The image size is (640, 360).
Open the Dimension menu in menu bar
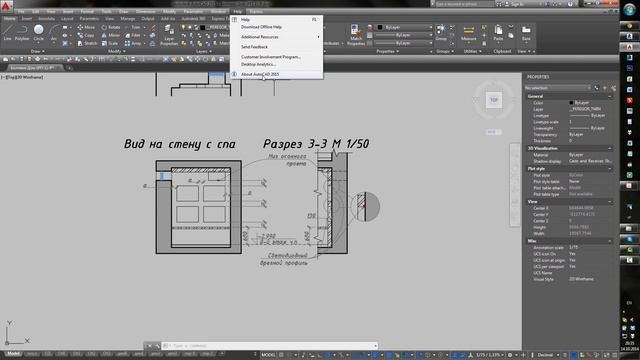[145, 11]
